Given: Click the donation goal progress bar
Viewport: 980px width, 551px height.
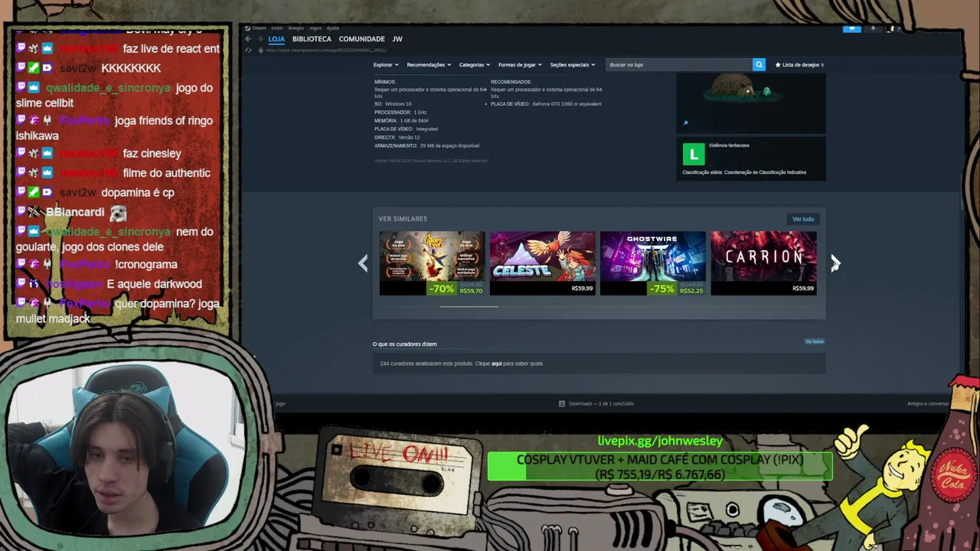Looking at the screenshot, I should pyautogui.click(x=660, y=467).
